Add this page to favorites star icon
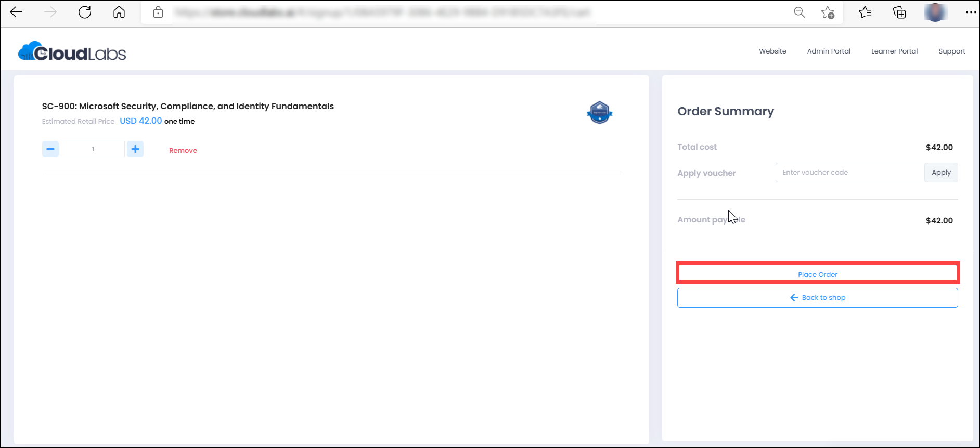980x448 pixels. pos(828,12)
